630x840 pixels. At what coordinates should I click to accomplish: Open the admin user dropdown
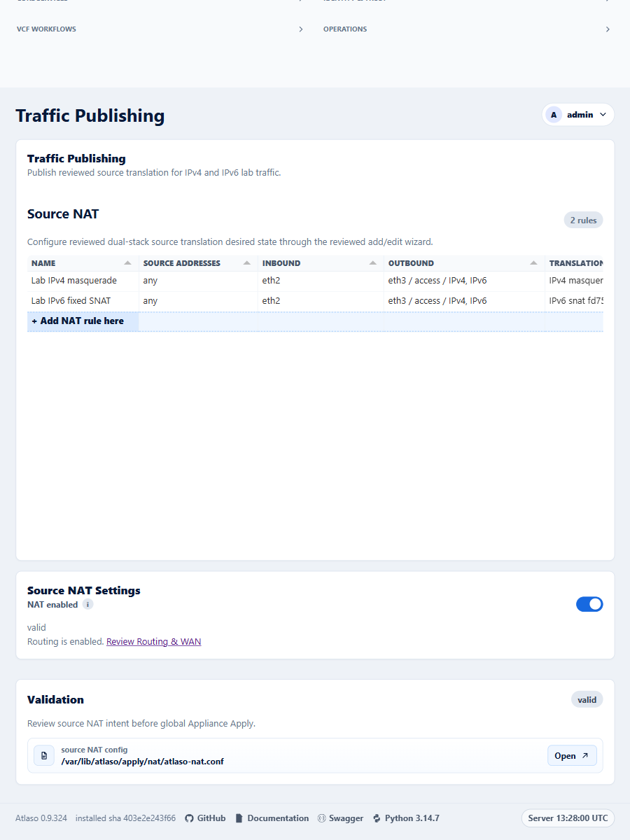point(578,115)
